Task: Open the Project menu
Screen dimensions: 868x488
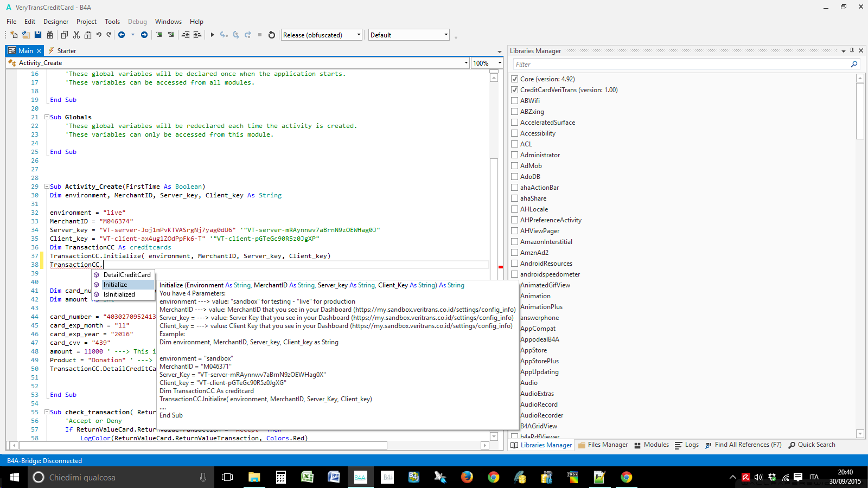Action: (86, 22)
